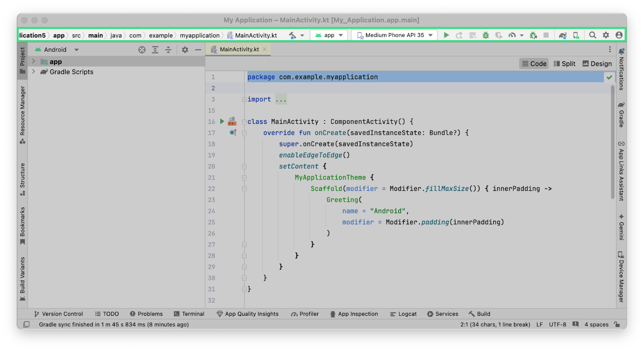Click the Debug app bug icon

tap(485, 35)
